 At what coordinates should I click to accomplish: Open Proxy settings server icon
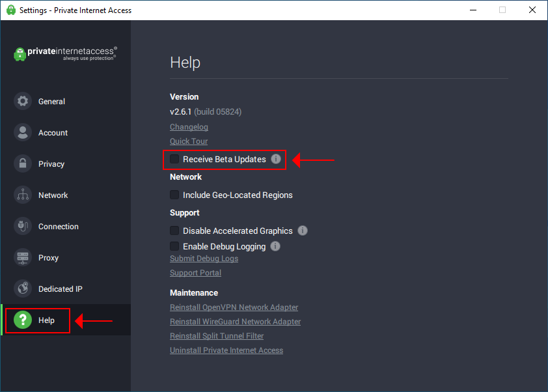(x=23, y=258)
